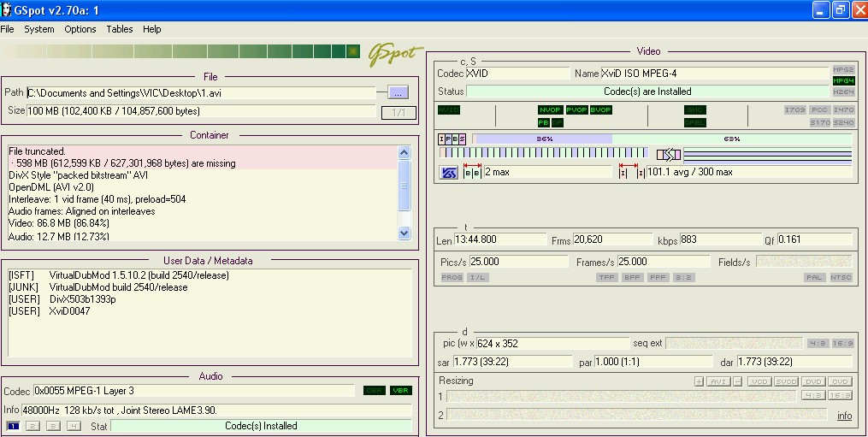Screen dimensions: 868x437
Task: Select audio stream 1 button
Action: (14, 426)
